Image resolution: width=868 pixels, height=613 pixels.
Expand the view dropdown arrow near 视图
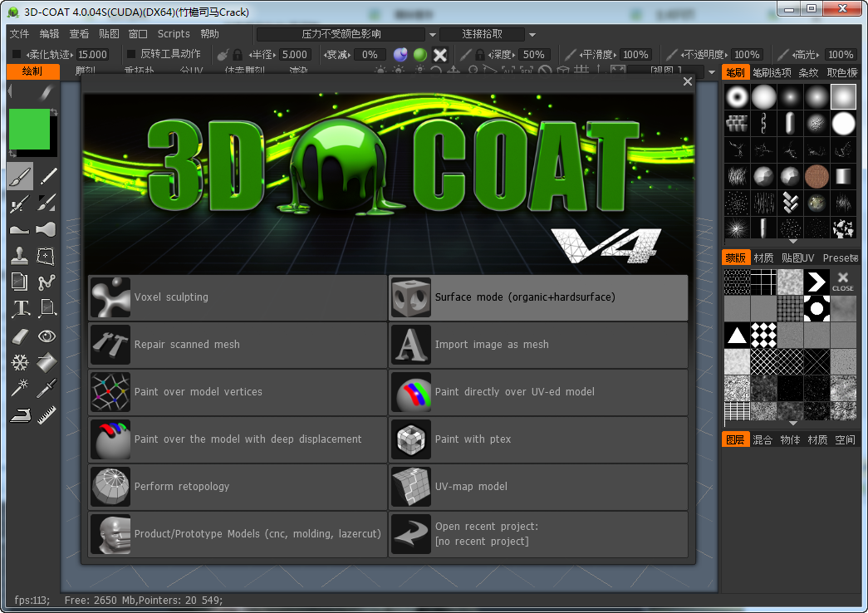pyautogui.click(x=712, y=72)
